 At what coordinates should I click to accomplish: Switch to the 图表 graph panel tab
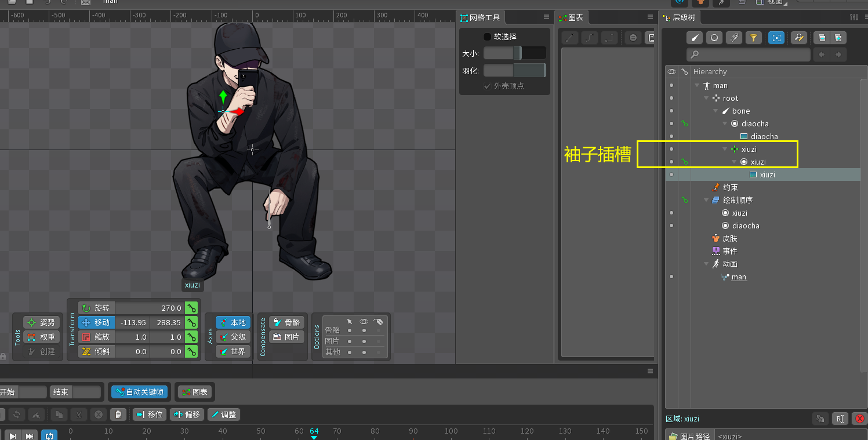click(x=571, y=17)
